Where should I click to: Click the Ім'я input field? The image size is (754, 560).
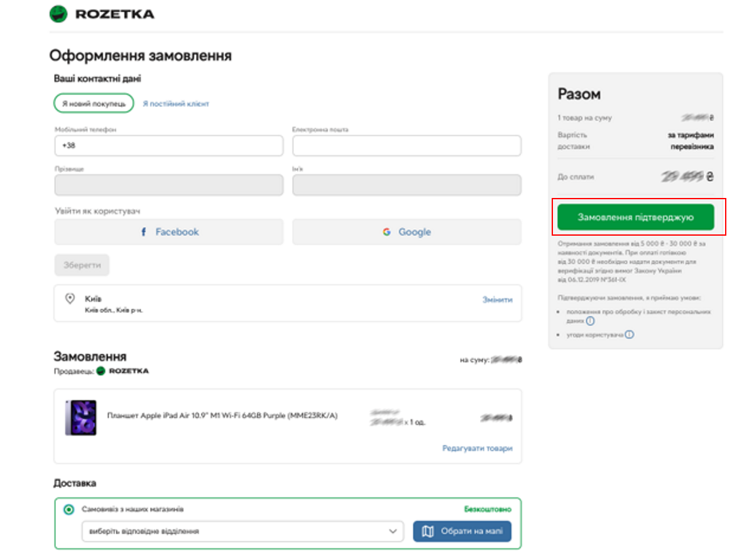click(x=407, y=185)
